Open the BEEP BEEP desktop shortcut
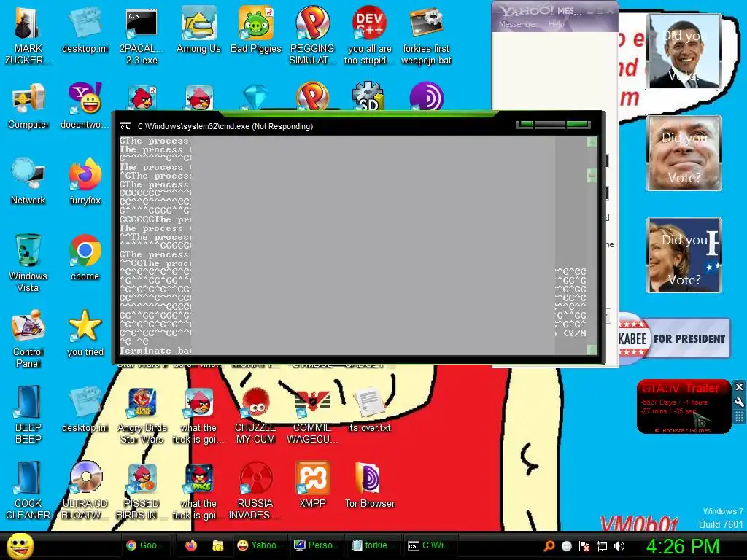 tap(28, 414)
